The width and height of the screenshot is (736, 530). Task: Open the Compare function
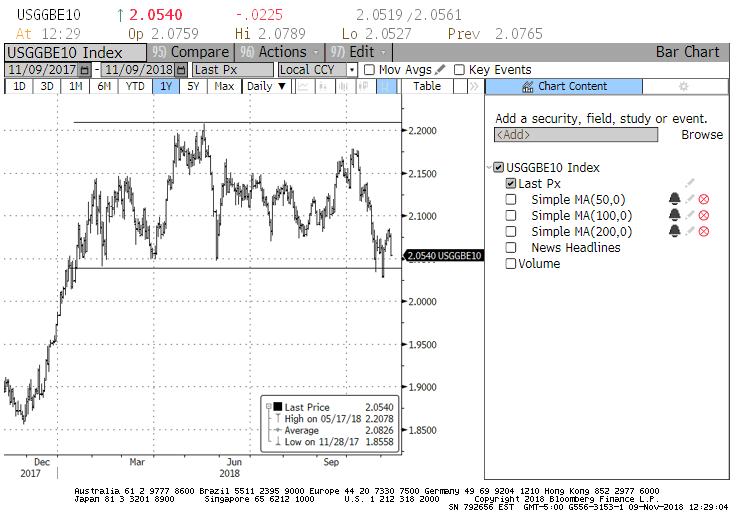click(x=191, y=52)
